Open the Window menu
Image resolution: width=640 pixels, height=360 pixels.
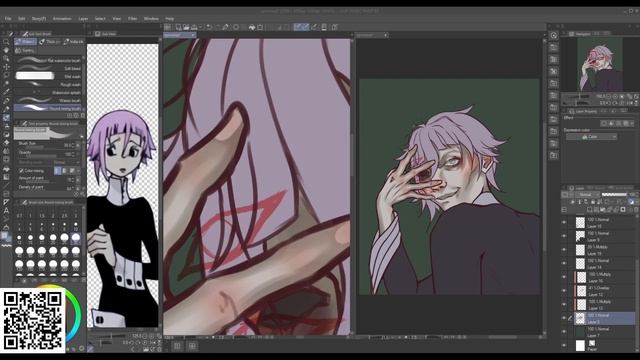click(x=151, y=19)
